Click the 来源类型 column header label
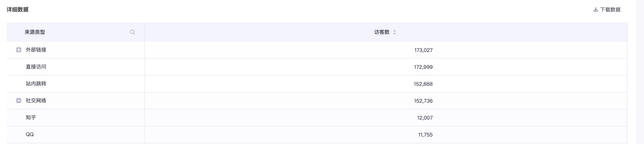Image resolution: width=644 pixels, height=144 pixels. 35,32
